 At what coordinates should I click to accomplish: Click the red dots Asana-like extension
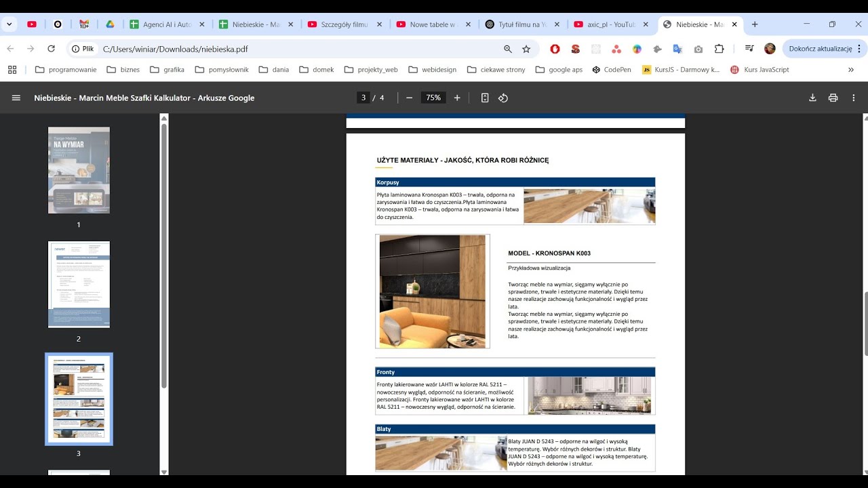[x=616, y=49]
